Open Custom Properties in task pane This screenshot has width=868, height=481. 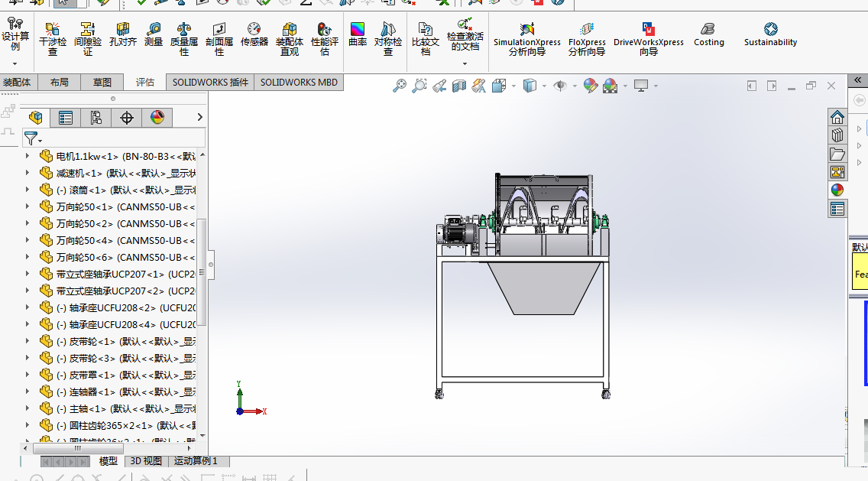coord(837,209)
